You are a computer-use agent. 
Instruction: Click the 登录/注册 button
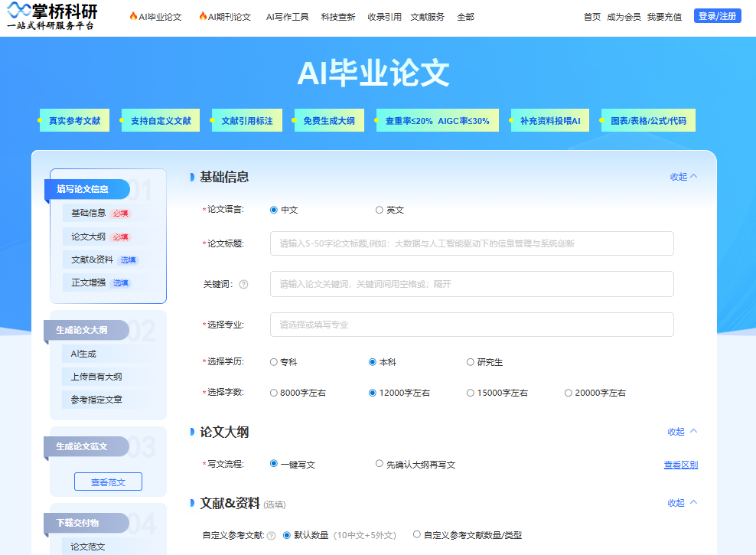coord(716,15)
